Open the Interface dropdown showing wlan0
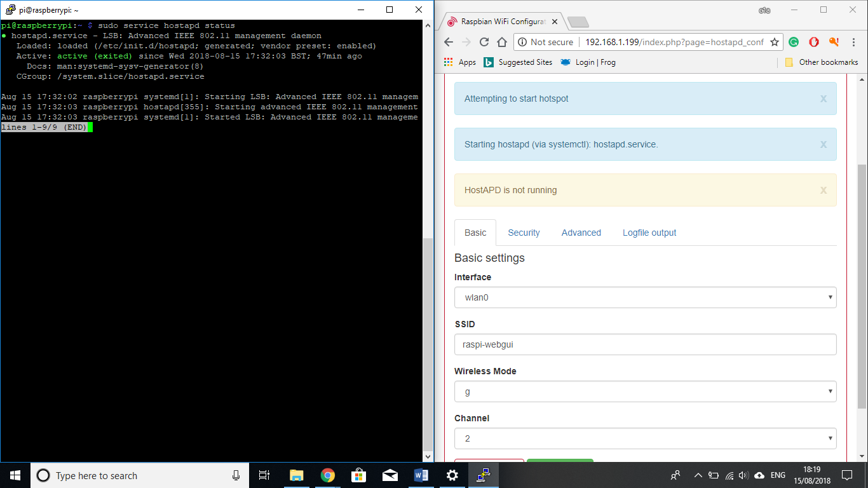 pyautogui.click(x=645, y=297)
